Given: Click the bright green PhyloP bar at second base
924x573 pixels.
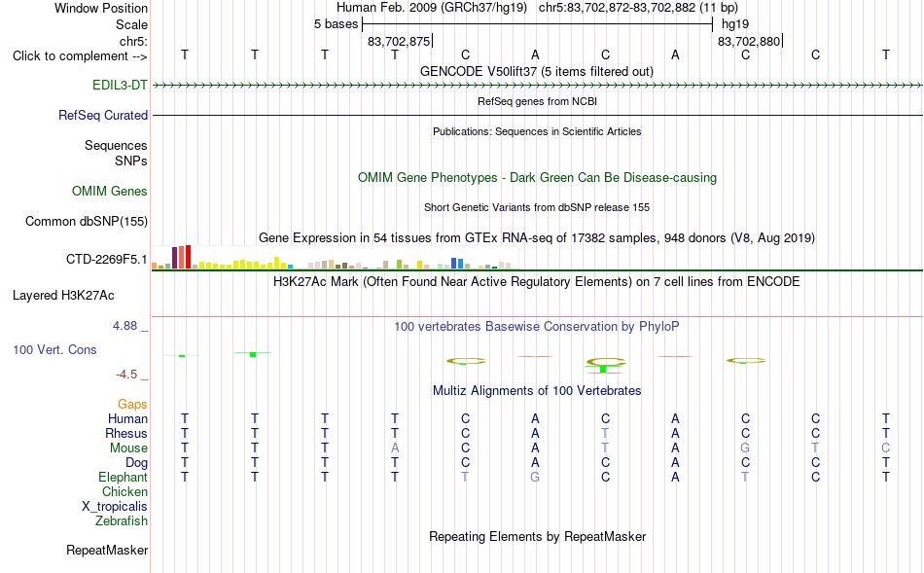Looking at the screenshot, I should [253, 354].
